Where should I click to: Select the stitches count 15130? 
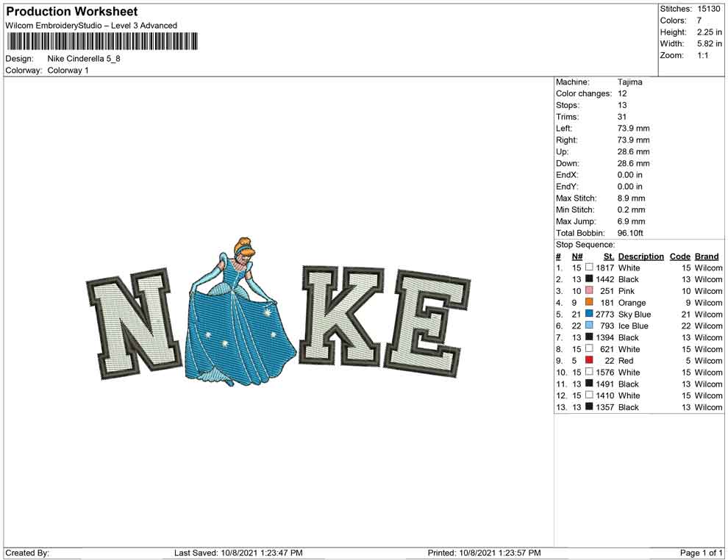coord(708,9)
